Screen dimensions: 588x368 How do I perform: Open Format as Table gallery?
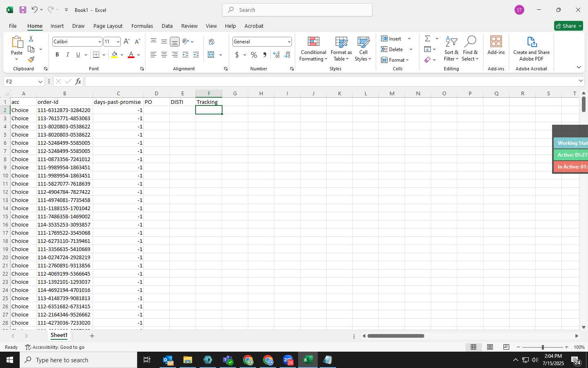coord(341,49)
